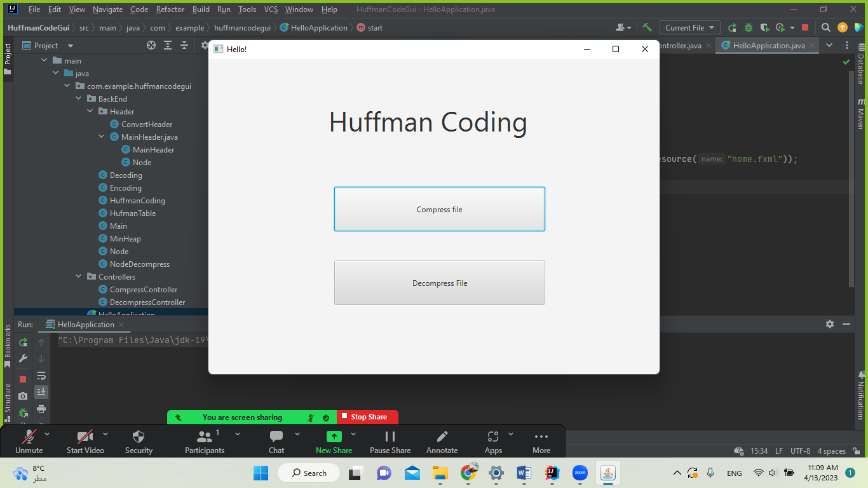
Task: Open the Build menu
Action: pyautogui.click(x=201, y=10)
